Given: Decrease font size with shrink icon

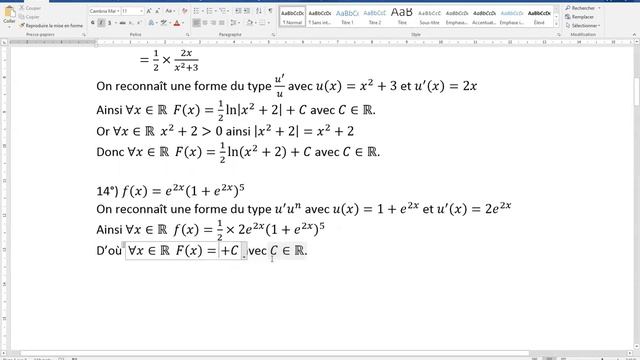Looking at the screenshot, I should click(157, 11).
